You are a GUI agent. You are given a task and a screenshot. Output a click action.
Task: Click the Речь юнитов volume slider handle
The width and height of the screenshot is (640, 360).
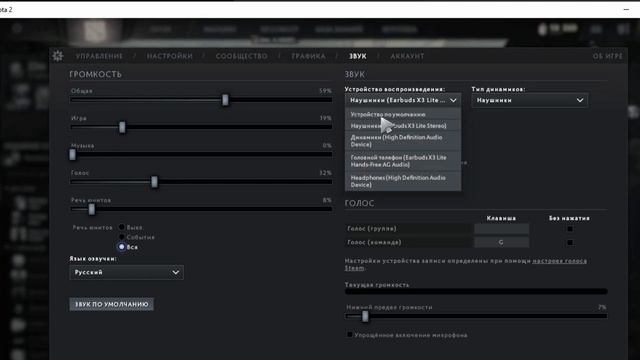[x=92, y=209]
